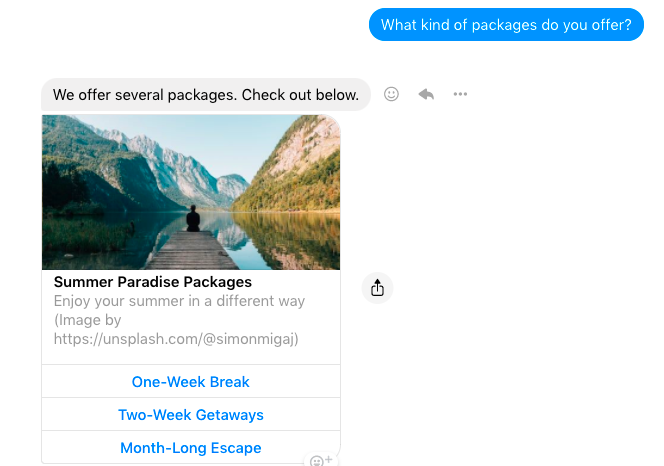Screen dimensions: 664x466
Task: React with the smiley emoji icon
Action: click(391, 94)
